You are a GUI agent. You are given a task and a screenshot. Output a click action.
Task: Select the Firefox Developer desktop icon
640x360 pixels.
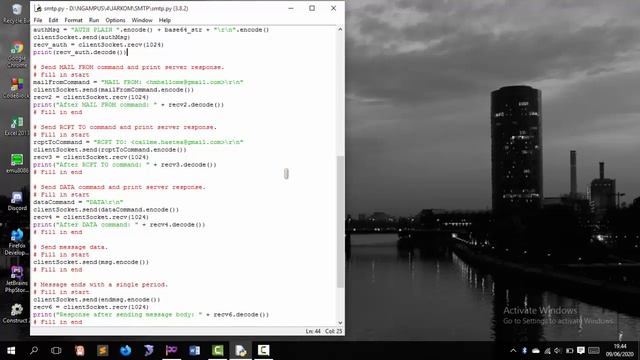[x=17, y=242]
